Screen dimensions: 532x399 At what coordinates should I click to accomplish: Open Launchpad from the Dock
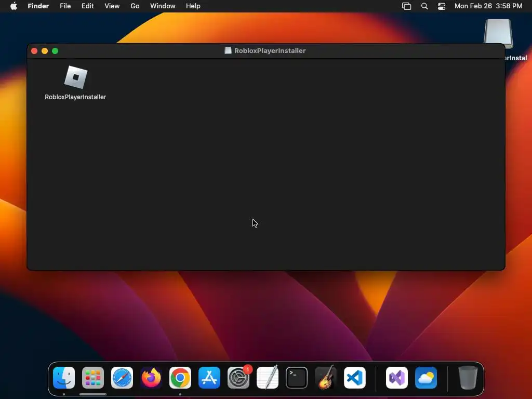[x=93, y=378]
